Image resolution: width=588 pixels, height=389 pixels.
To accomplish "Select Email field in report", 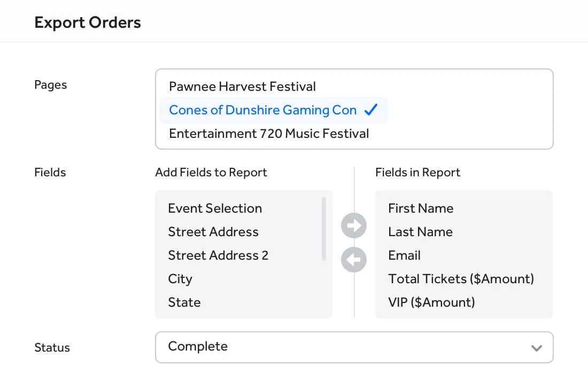I will pyautogui.click(x=405, y=255).
